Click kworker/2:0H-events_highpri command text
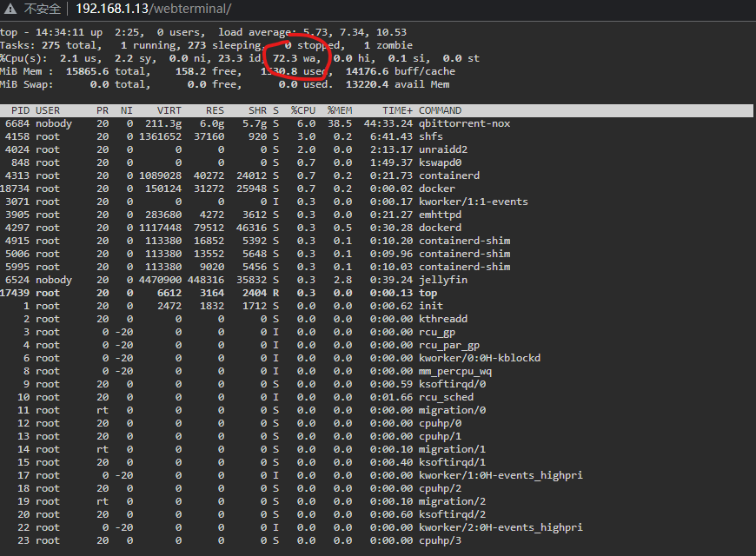The width and height of the screenshot is (756, 556). point(501,527)
